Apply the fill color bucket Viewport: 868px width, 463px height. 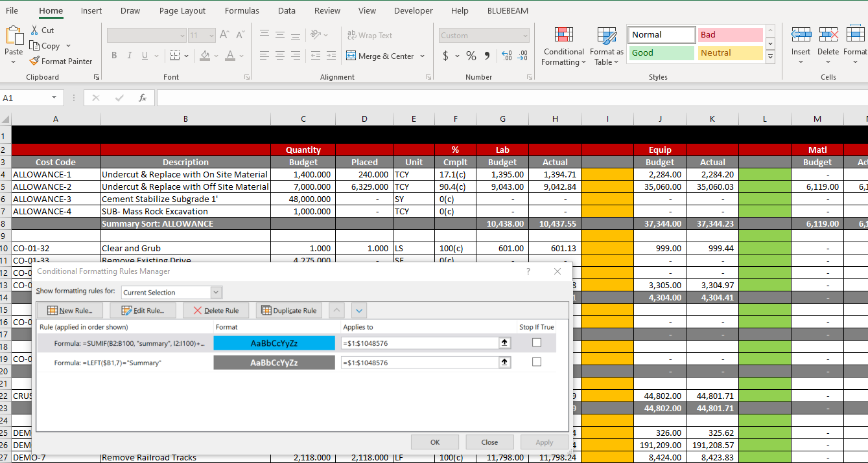pos(205,56)
